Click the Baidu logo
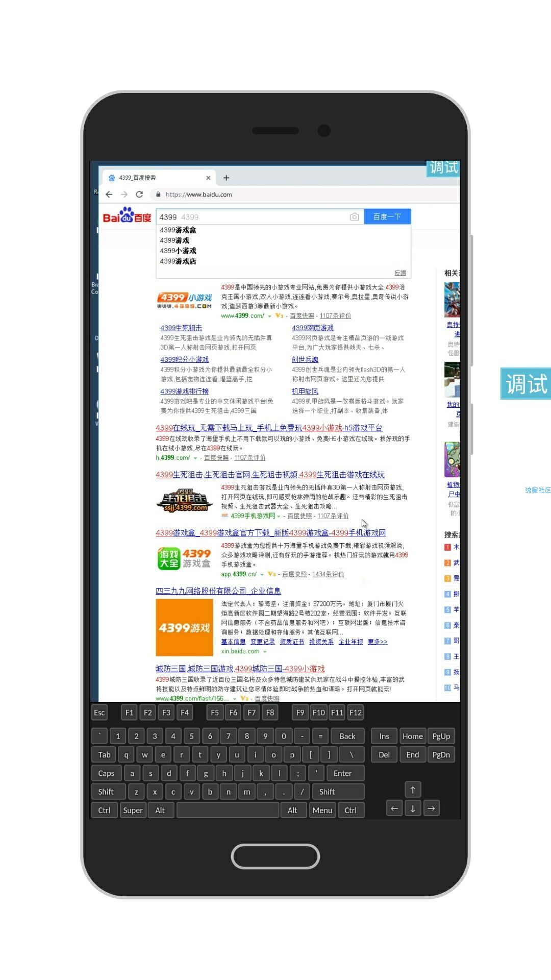Image resolution: width=551 pixels, height=980 pixels. tap(128, 216)
